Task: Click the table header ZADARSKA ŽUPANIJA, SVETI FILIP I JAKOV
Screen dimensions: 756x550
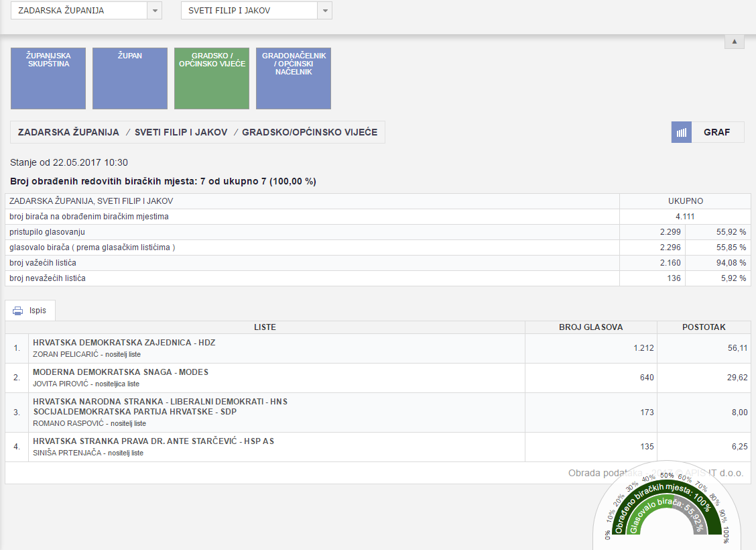Action: pos(91,201)
